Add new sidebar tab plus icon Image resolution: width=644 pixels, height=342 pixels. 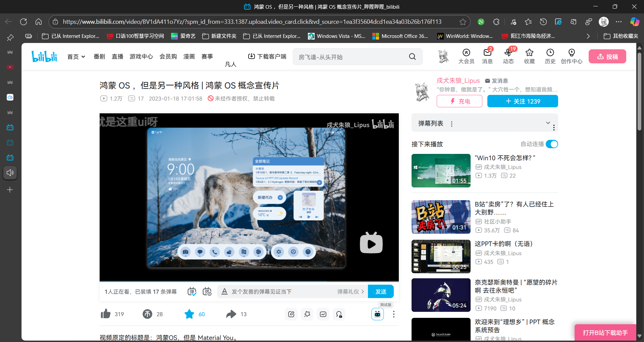(10, 190)
